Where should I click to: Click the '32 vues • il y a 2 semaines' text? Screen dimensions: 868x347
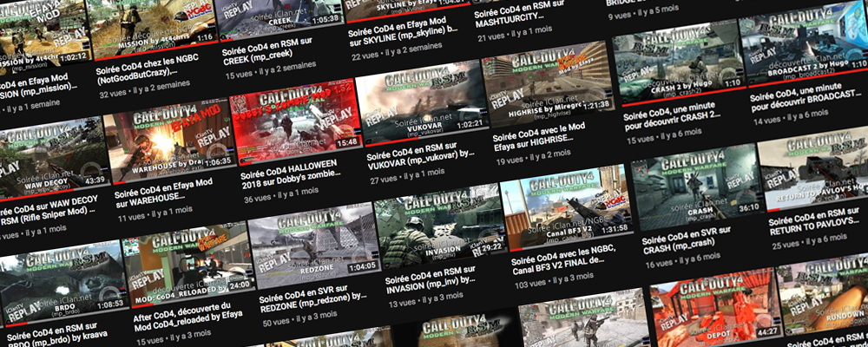144,88
